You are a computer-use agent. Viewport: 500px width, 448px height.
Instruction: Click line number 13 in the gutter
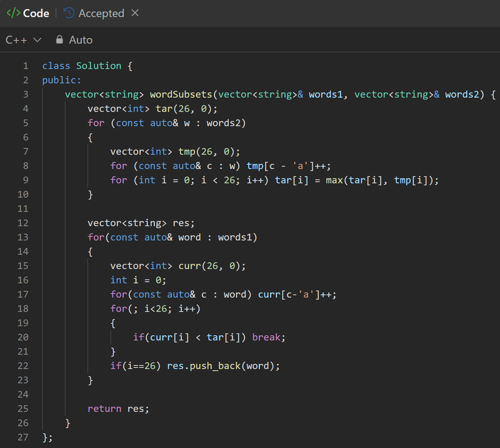tap(23, 237)
